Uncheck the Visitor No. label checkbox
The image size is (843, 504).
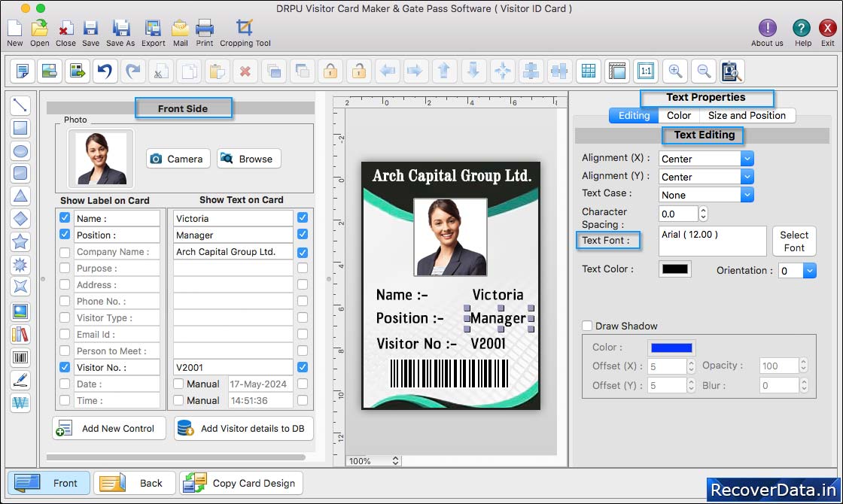(x=65, y=367)
